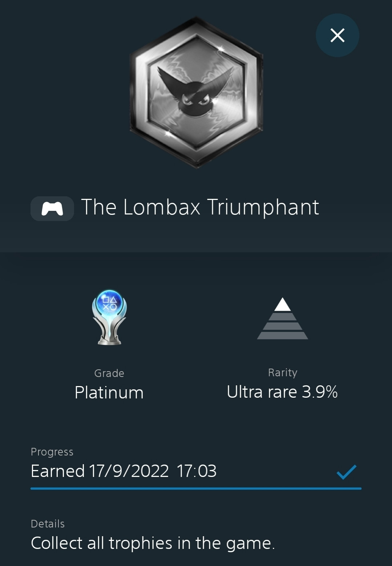
Task: Tap the hexagonal Lombax trophy image
Action: [x=196, y=92]
